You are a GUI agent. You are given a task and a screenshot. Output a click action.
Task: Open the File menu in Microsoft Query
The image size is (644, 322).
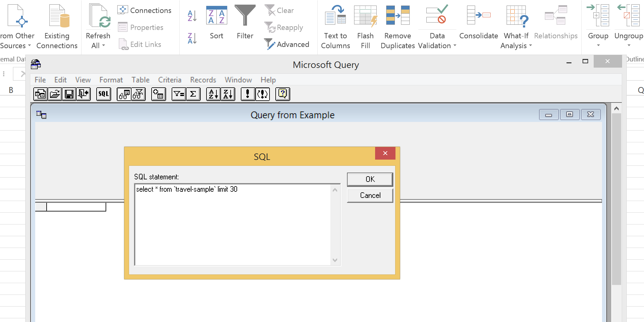[40, 80]
